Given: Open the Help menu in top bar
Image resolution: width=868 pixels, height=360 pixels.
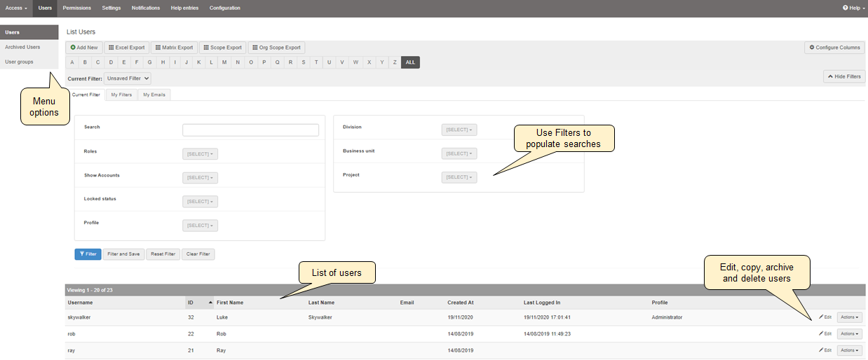Looking at the screenshot, I should coord(852,8).
